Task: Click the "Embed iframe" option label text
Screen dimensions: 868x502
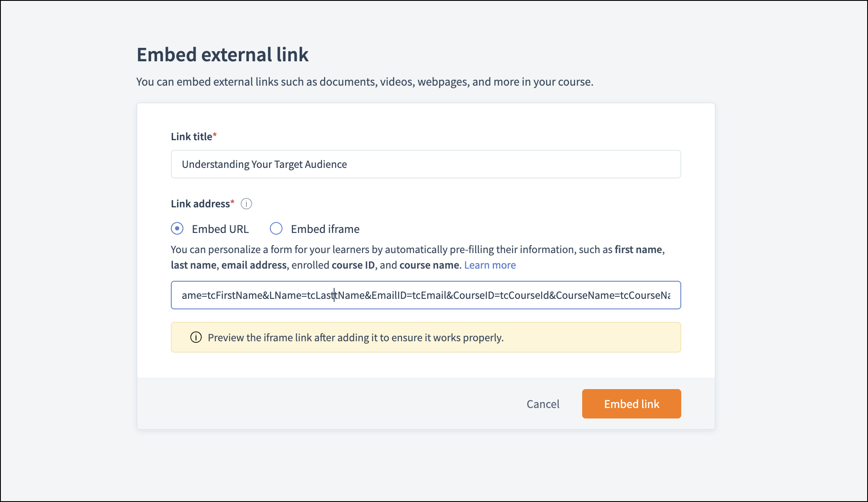Action: click(x=325, y=229)
